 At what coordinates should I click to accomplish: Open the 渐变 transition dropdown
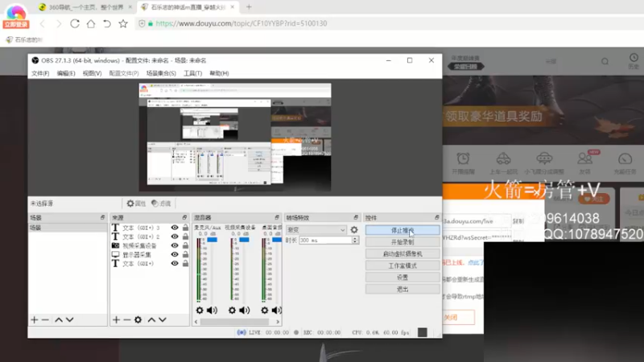pyautogui.click(x=316, y=230)
